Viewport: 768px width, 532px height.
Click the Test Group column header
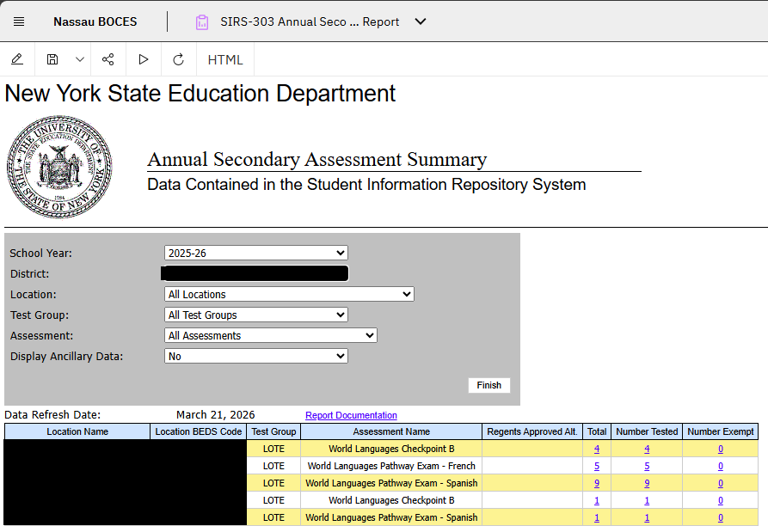[x=273, y=431]
